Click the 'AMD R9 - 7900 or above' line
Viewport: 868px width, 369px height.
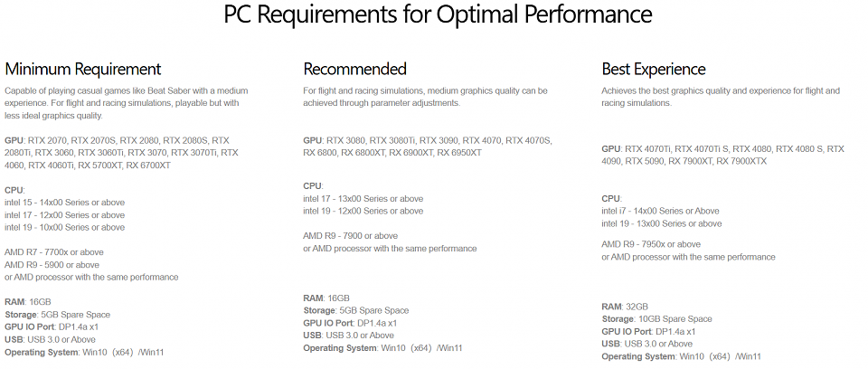point(351,236)
